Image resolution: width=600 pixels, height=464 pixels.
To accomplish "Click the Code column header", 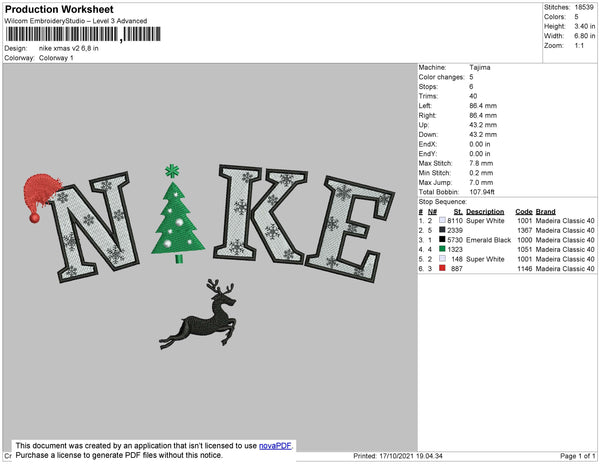I will (523, 212).
